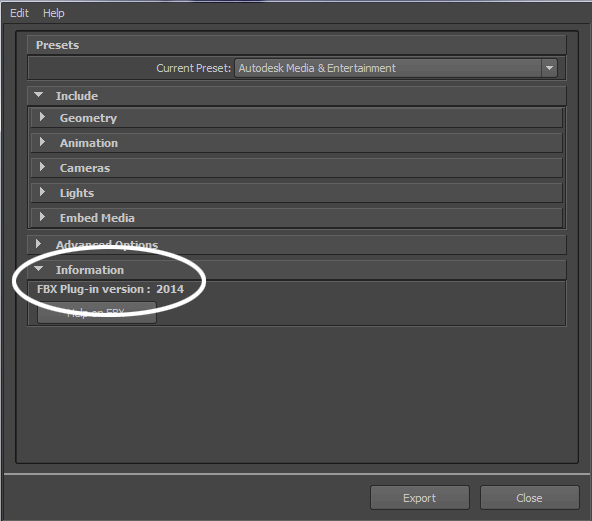Click the Embed Media title text

pos(97,218)
